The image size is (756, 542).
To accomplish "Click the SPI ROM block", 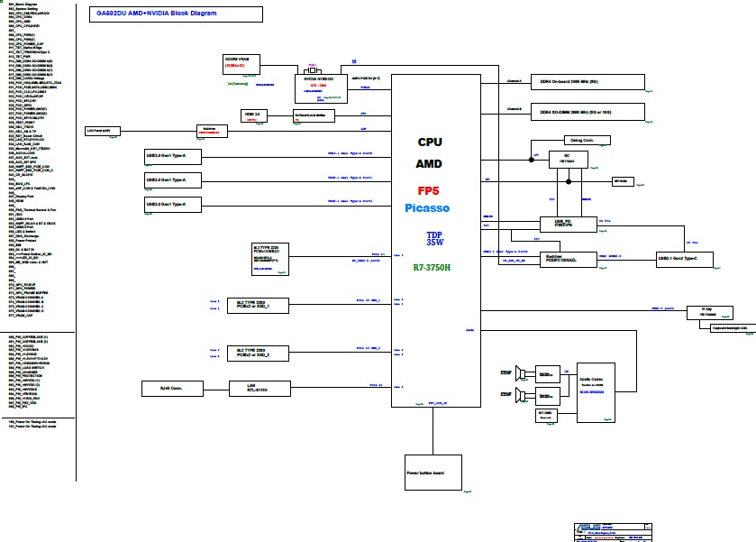I will tap(623, 181).
